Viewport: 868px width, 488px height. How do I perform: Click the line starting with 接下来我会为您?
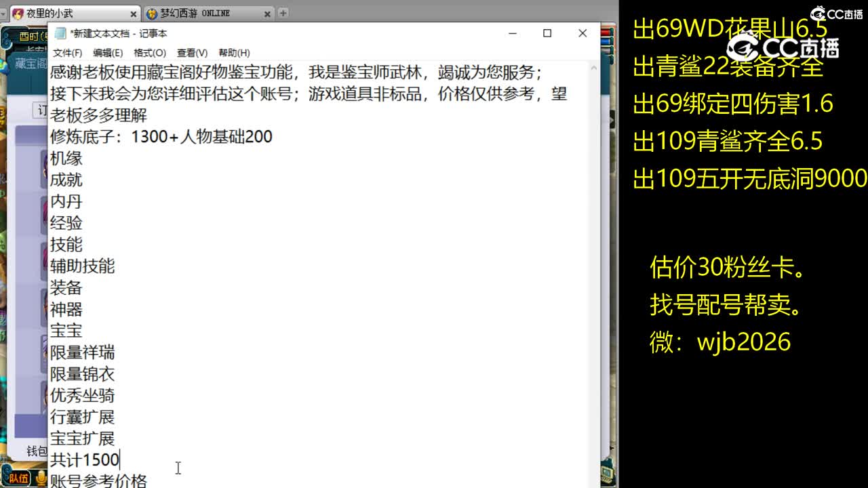click(x=309, y=94)
